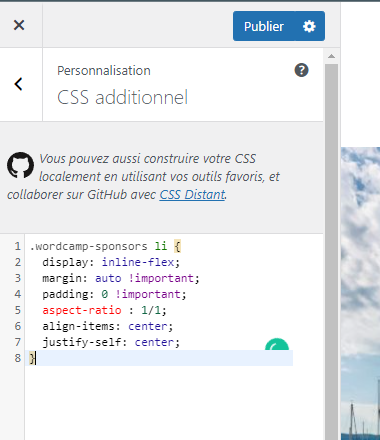Click the GitHub logo icon
The width and height of the screenshot is (380, 440).
tap(20, 165)
